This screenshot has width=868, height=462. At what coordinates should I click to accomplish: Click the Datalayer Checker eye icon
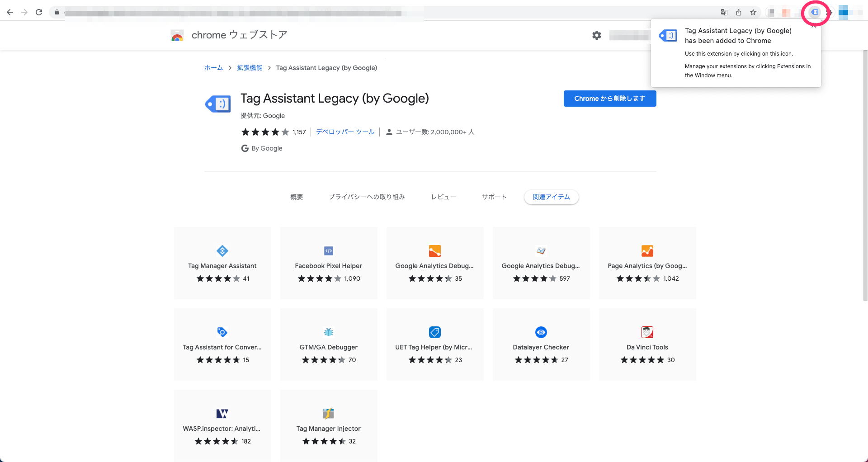tap(541, 332)
